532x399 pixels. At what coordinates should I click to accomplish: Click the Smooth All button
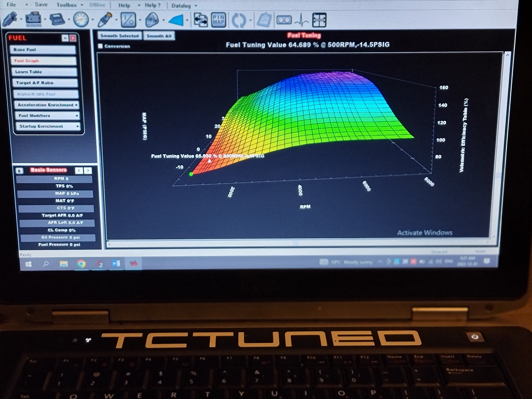(159, 36)
